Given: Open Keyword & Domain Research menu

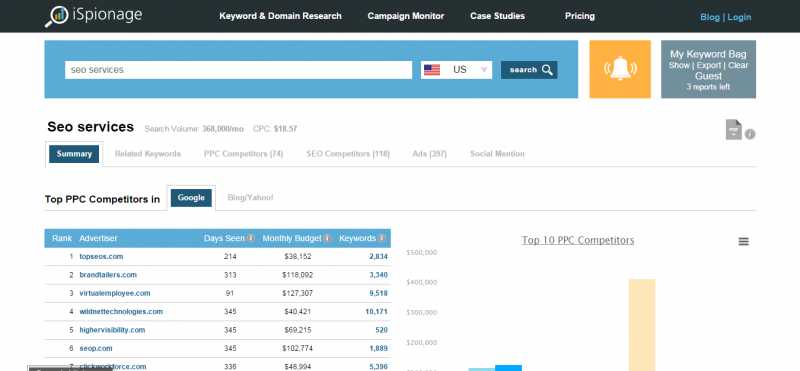Looking at the screenshot, I should click(x=280, y=16).
